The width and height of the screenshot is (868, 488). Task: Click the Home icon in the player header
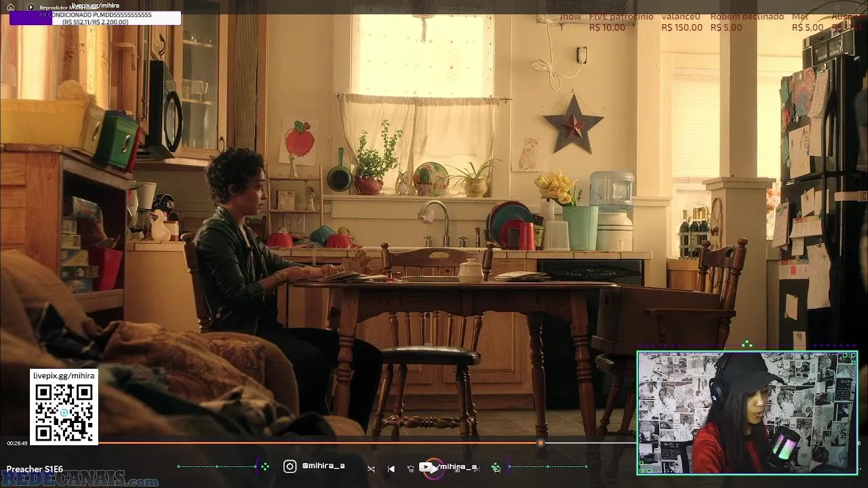pyautogui.click(x=11, y=7)
